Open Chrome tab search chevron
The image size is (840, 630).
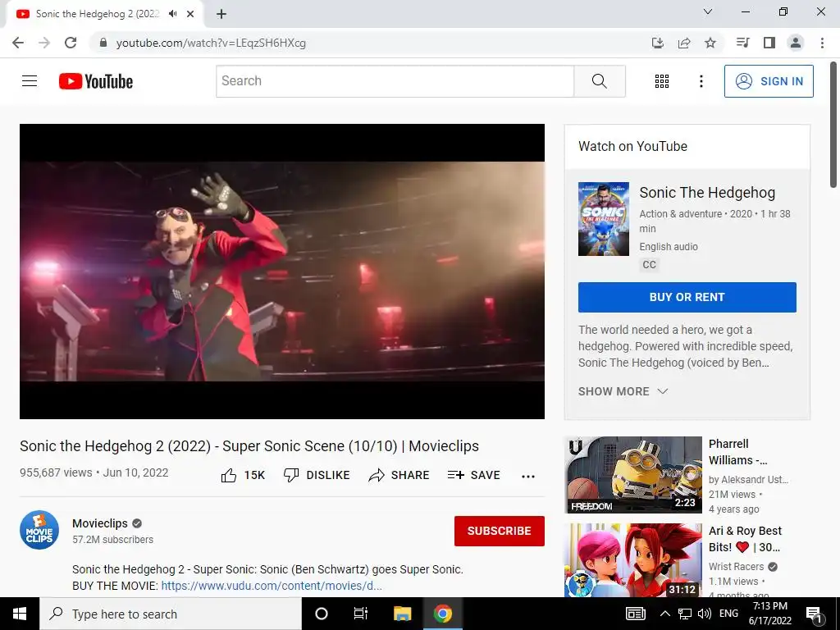coord(708,11)
